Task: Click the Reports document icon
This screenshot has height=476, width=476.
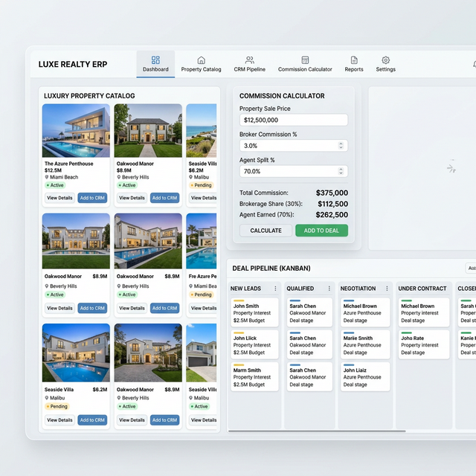Action: click(x=354, y=60)
